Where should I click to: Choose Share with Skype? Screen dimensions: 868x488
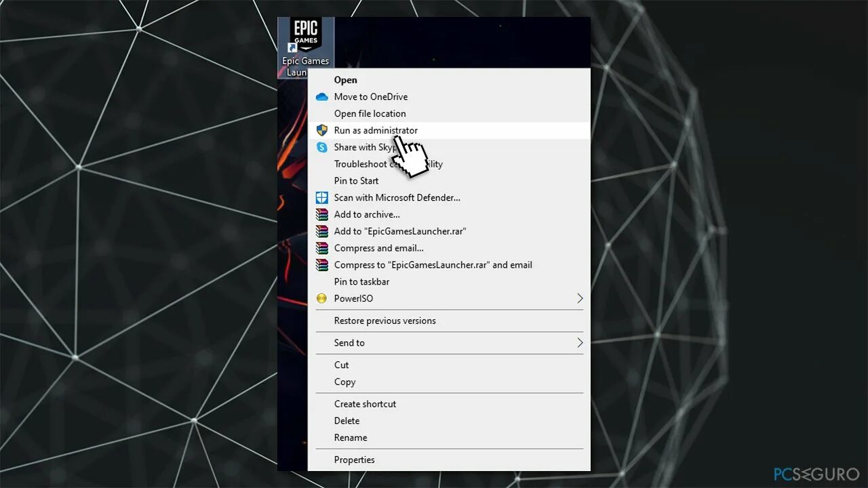[449, 147]
